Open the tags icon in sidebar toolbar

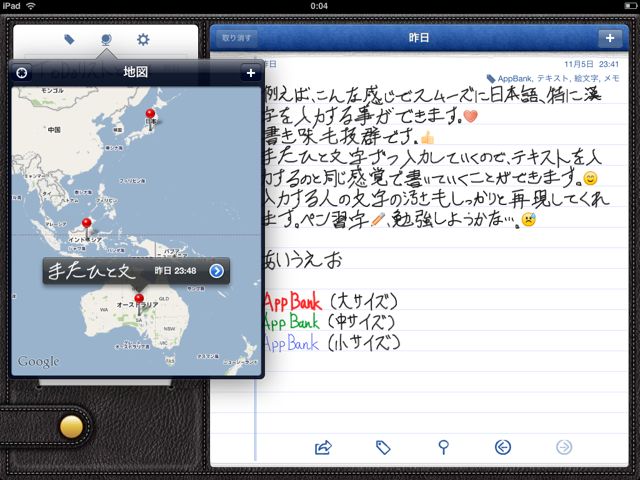[x=69, y=40]
